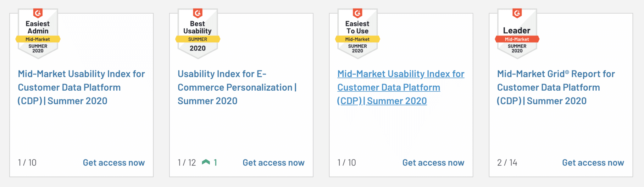Click G2 logo on Leader badge

click(517, 13)
